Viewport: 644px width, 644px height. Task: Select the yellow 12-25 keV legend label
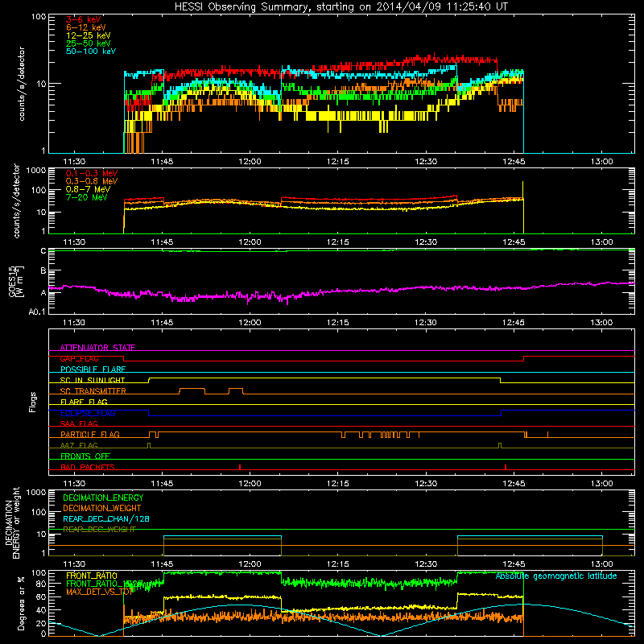89,35
